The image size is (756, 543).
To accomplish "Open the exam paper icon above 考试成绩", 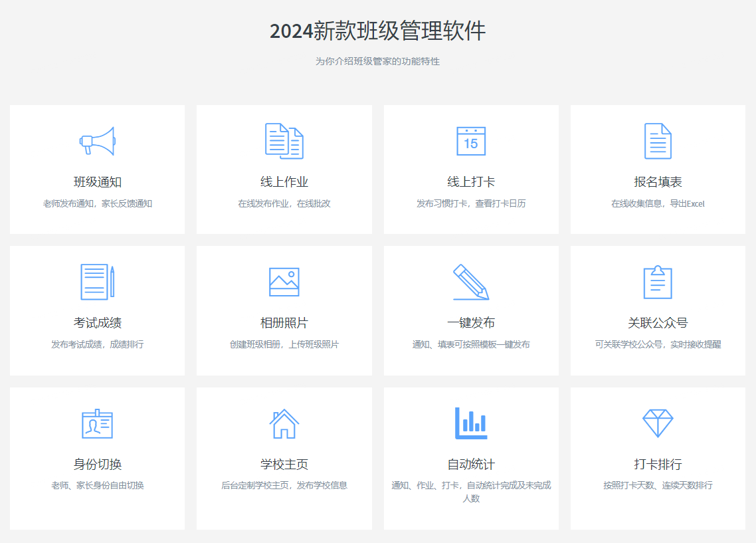I will (97, 282).
